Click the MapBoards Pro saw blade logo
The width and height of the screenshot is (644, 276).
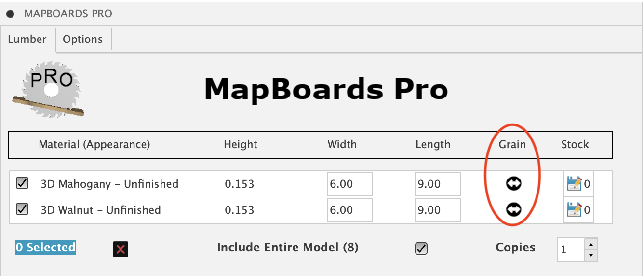(48, 89)
